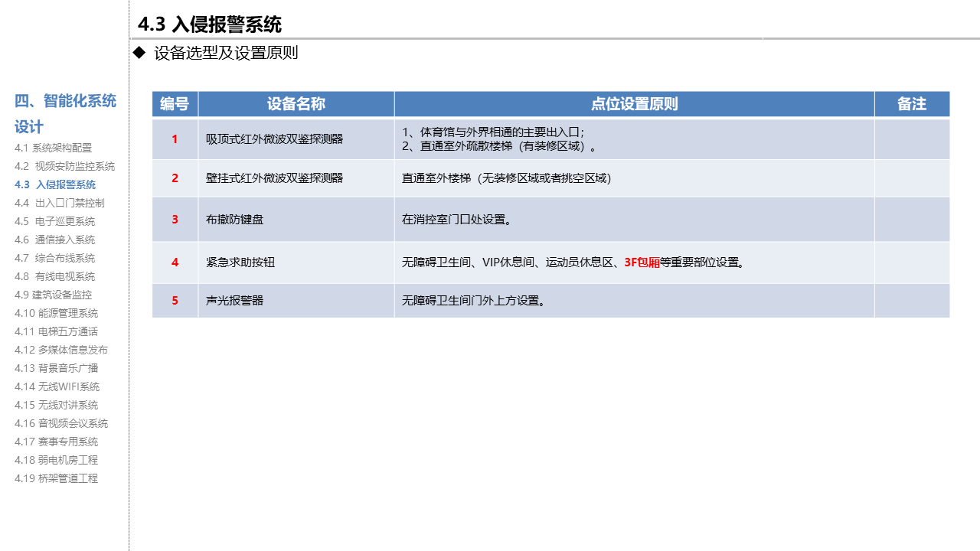Navigate to 4.7 综合布线系统
Image resolution: width=980 pixels, height=551 pixels.
54,258
